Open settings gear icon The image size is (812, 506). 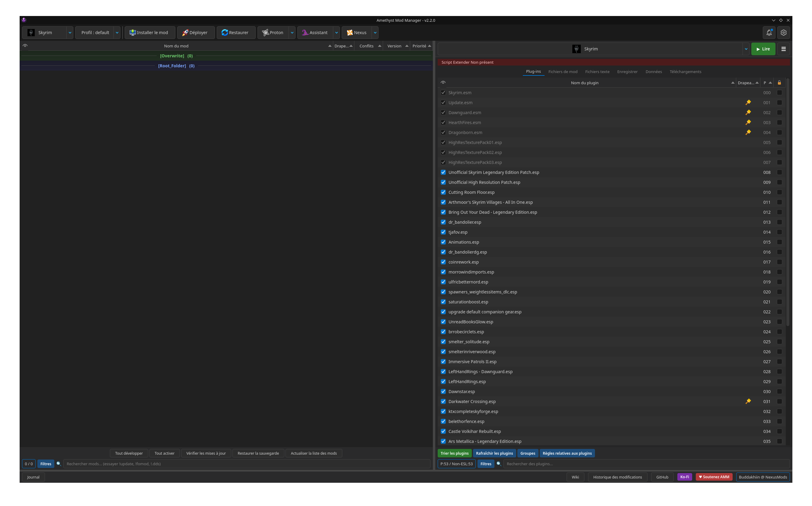tap(784, 33)
